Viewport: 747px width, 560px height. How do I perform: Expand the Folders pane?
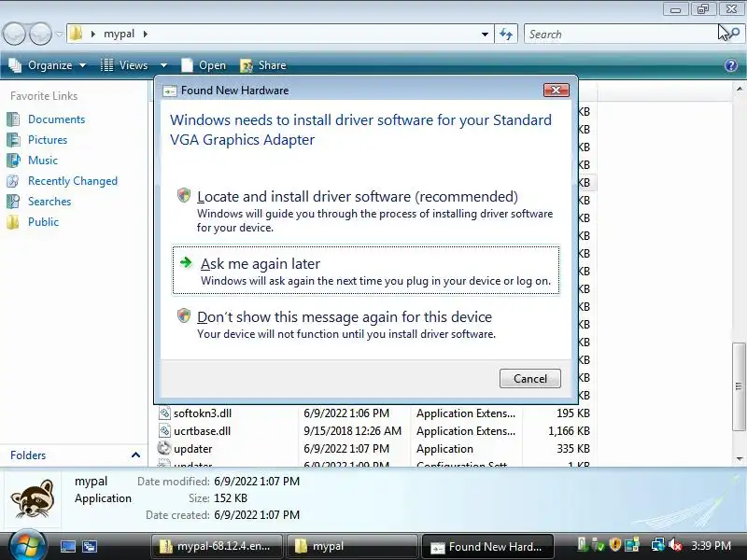[135, 455]
